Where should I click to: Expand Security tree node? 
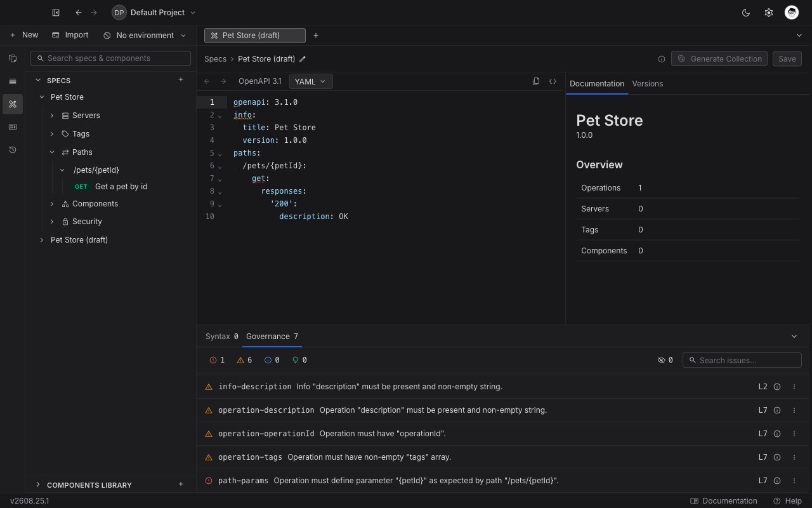[52, 222]
